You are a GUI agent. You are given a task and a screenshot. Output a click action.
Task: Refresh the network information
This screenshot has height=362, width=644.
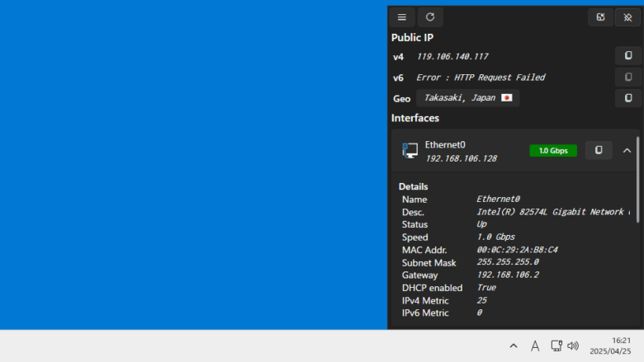(x=430, y=17)
